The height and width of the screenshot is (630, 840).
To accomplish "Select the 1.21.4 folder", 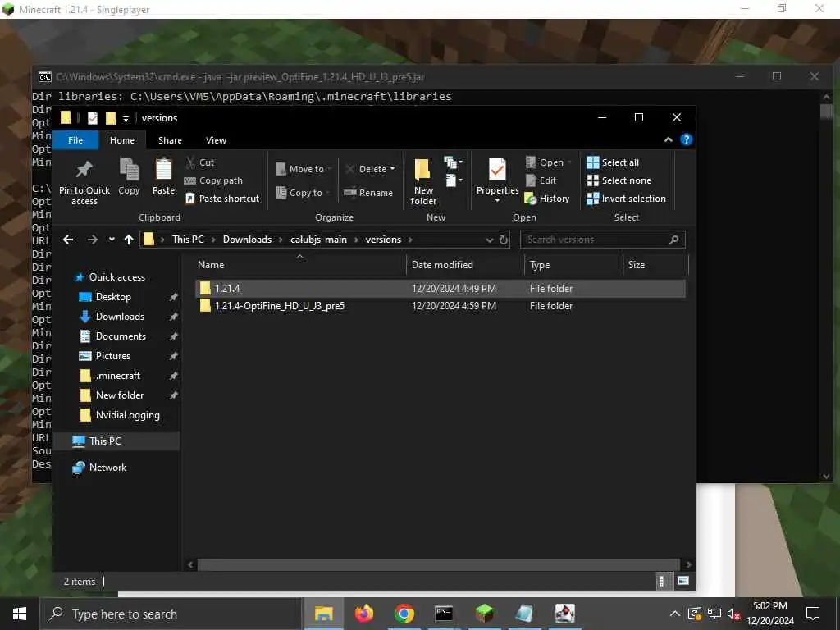I will (x=441, y=288).
